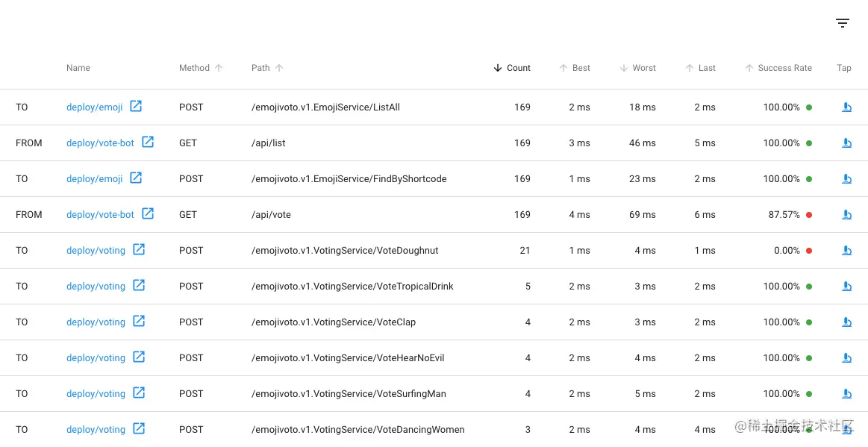Select the /emojivoto.v1.EmojiService/ListAll path text
This screenshot has width=868, height=447.
click(325, 107)
